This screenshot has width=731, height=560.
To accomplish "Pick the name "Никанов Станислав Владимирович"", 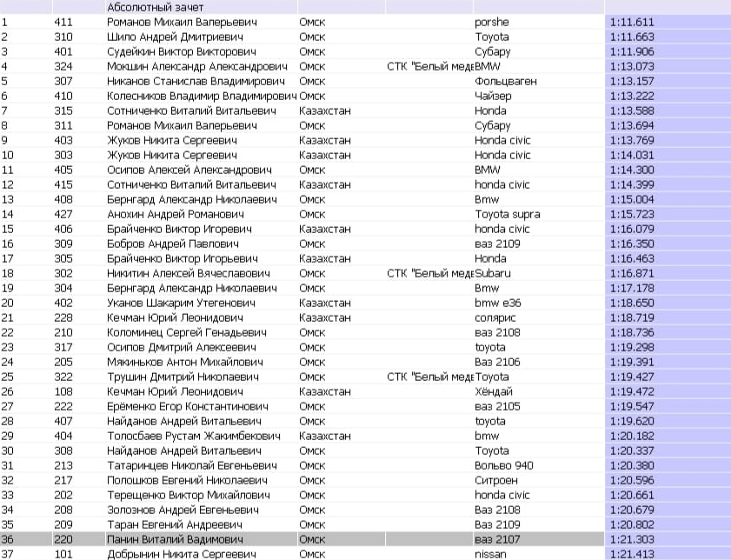I will pos(196,81).
